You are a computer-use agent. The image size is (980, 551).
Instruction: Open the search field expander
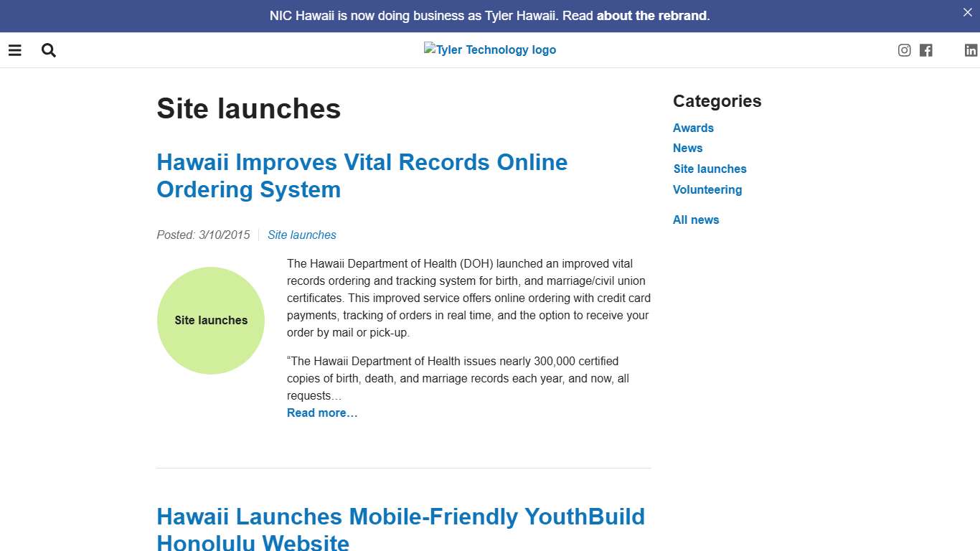point(48,50)
